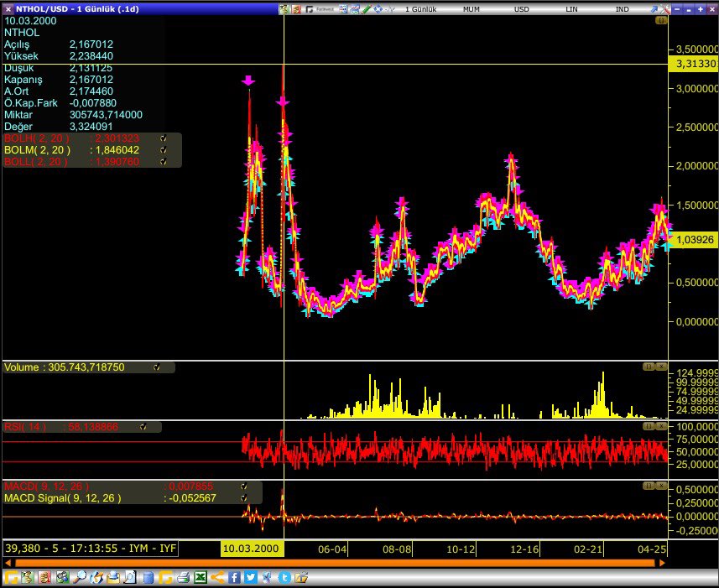Open the indicator list icon in title toolbar
Viewport: 719px width, 588px height.
tap(343, 8)
